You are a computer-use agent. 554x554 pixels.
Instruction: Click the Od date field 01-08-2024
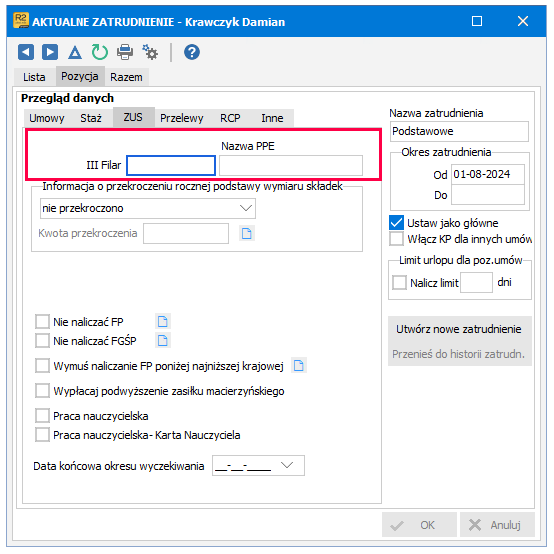[488, 174]
